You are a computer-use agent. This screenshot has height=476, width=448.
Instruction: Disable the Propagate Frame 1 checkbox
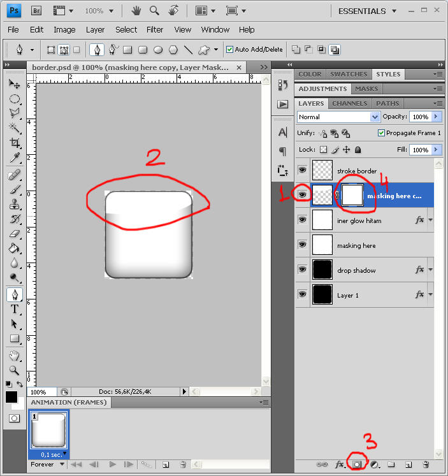point(381,133)
